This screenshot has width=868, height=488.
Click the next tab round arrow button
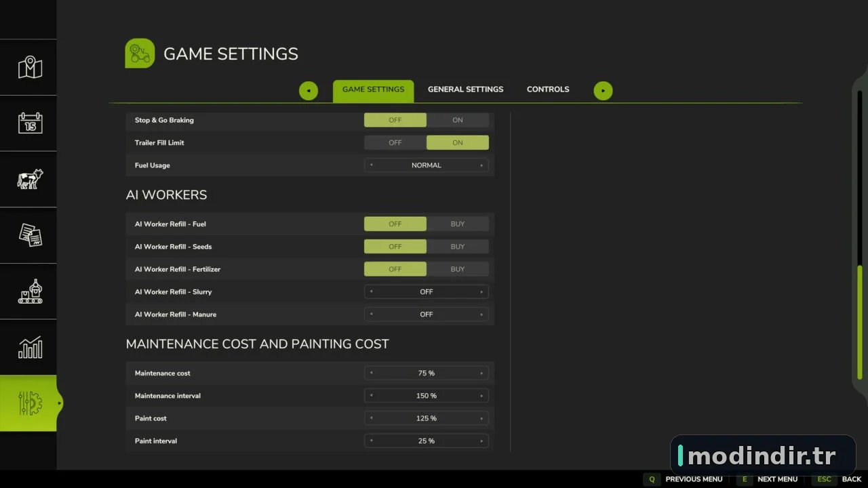[603, 91]
